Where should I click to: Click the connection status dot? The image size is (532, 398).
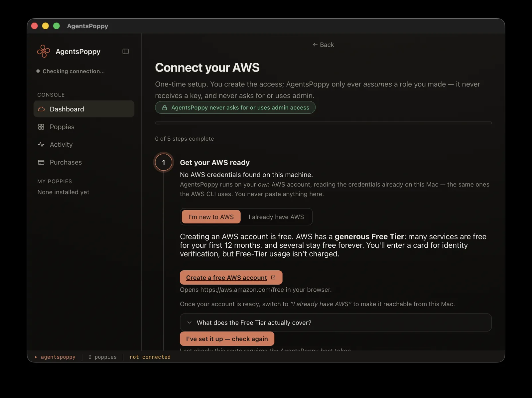click(x=38, y=71)
